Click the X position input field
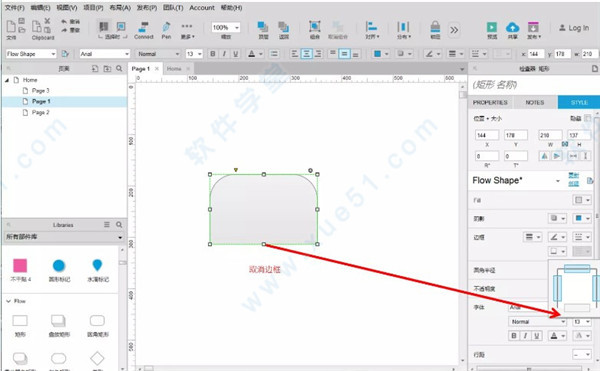 click(x=487, y=135)
